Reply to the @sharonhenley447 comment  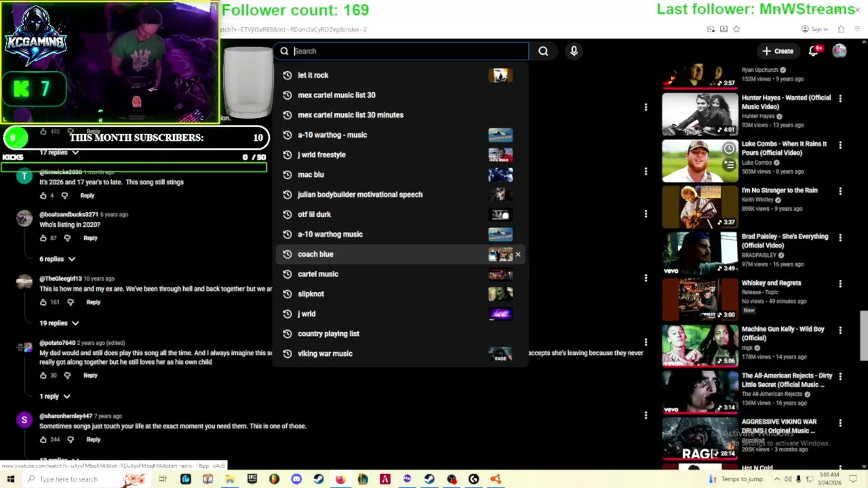point(93,440)
